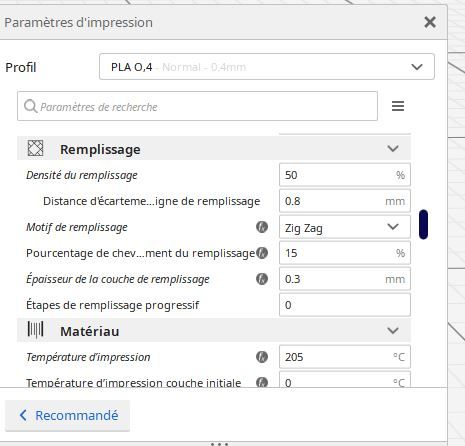Edit the Température couche initiale value 0

coord(345,379)
